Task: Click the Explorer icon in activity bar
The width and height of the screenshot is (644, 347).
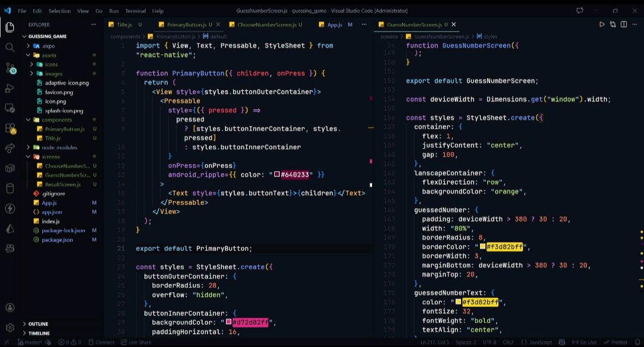Action: (x=9, y=27)
